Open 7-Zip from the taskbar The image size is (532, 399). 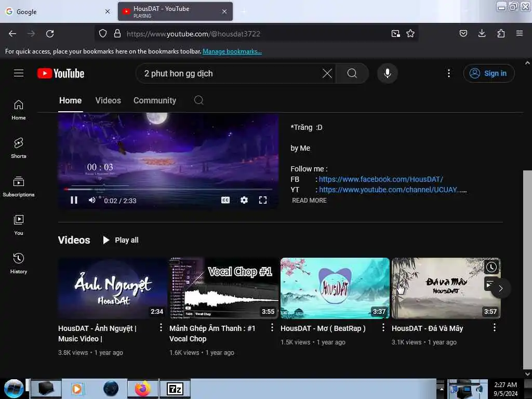click(x=175, y=389)
